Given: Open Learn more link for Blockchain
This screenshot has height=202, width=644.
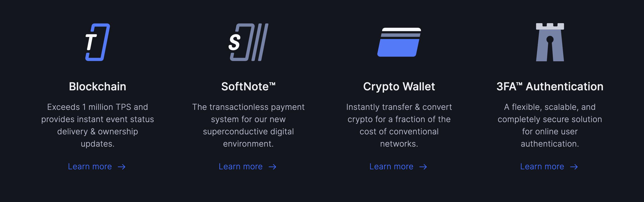Looking at the screenshot, I should (x=97, y=166).
